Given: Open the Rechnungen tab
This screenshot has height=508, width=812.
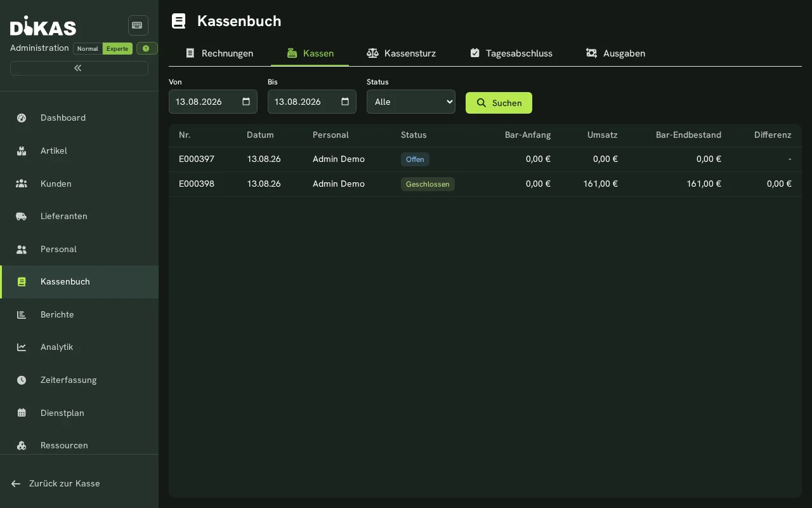Looking at the screenshot, I should [219, 53].
